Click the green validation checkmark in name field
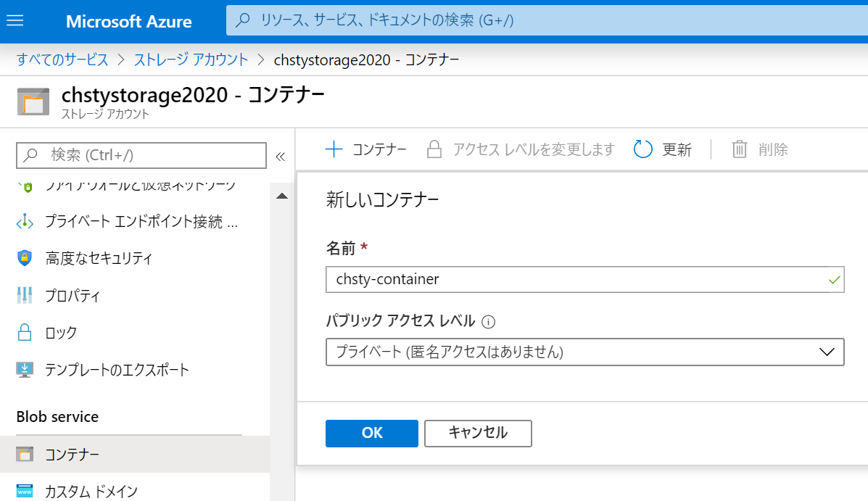Viewport: 868px width, 501px height. [x=834, y=280]
